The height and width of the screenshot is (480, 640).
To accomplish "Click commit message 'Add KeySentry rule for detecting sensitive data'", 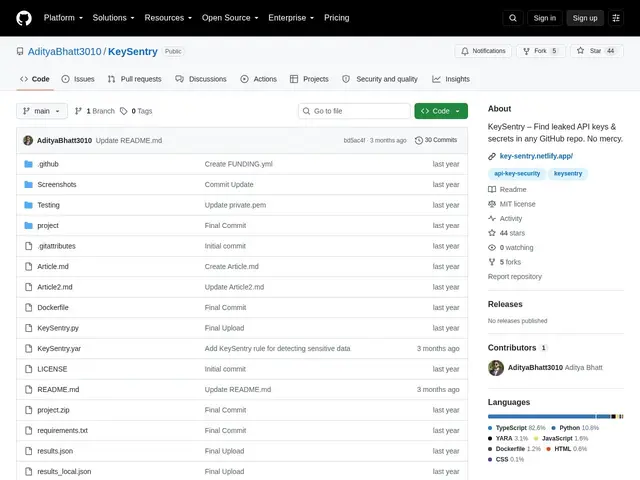I will (x=277, y=349).
